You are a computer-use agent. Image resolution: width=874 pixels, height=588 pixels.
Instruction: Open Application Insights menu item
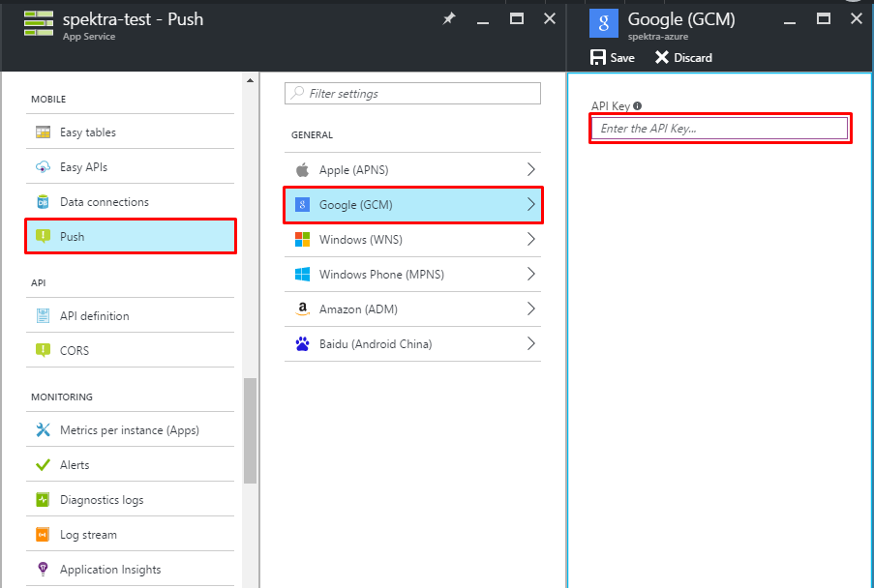point(130,569)
